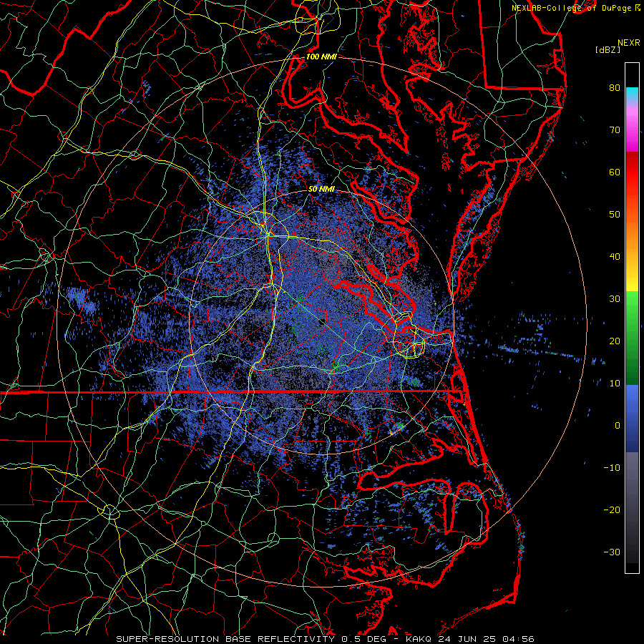Click the 60 value on dBZ scale
Image resolution: width=644 pixels, height=644 pixels.
pos(615,172)
